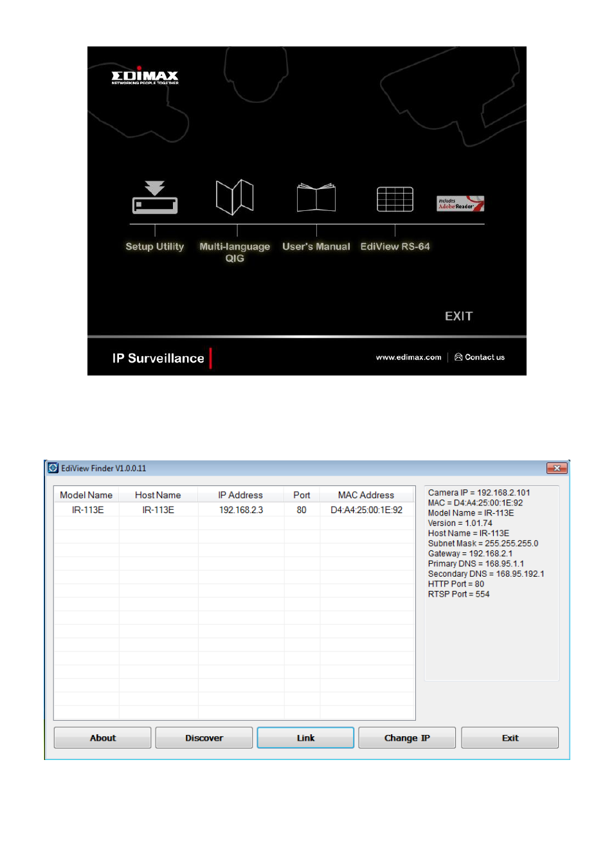Click the Adobe Reader badge icon

(x=460, y=203)
